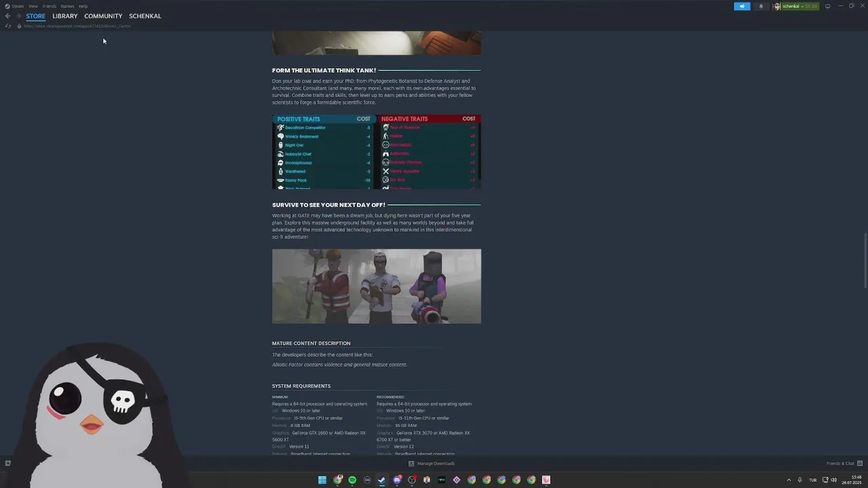Click the microphone tray icon
Screen dimensions: 868x488
pos(800,480)
